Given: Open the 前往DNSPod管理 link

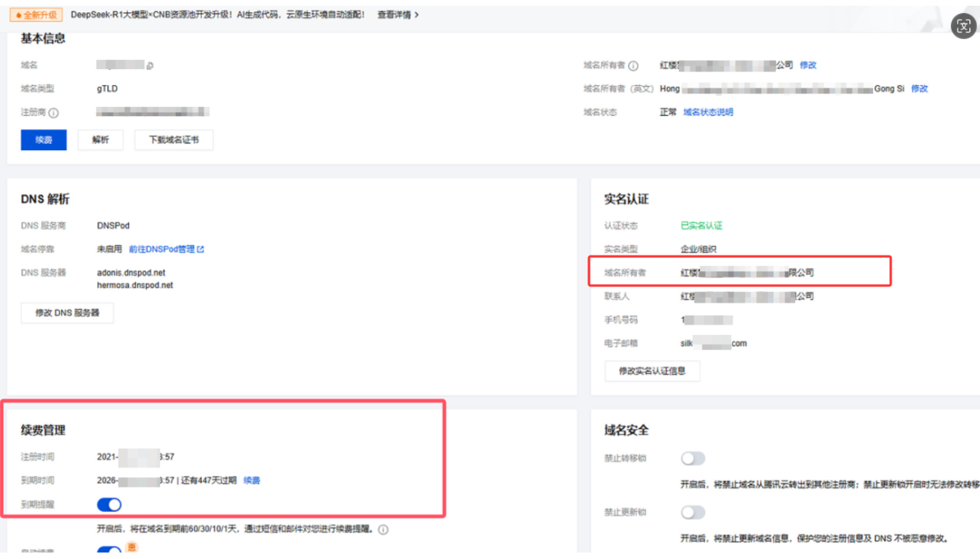Looking at the screenshot, I should (x=166, y=249).
